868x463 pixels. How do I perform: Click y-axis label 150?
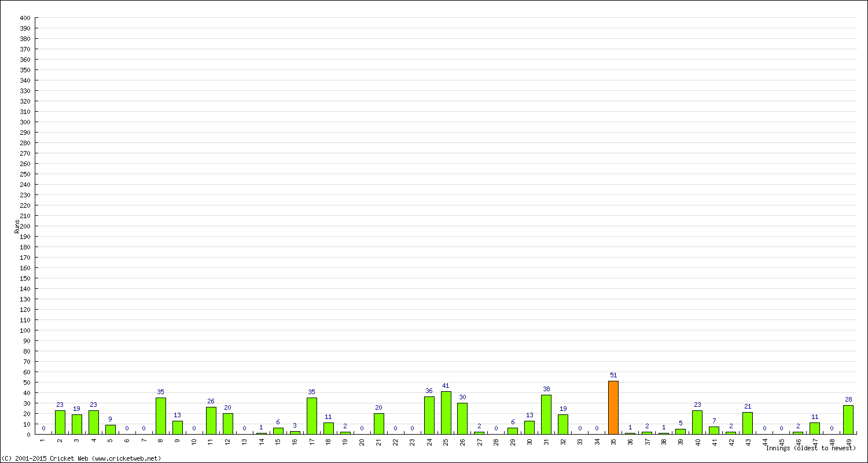(x=24, y=278)
